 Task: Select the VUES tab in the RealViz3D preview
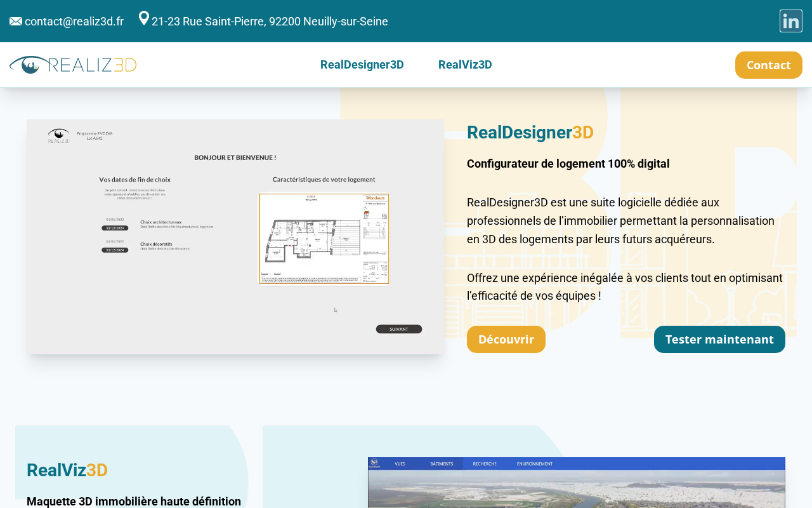click(x=400, y=464)
